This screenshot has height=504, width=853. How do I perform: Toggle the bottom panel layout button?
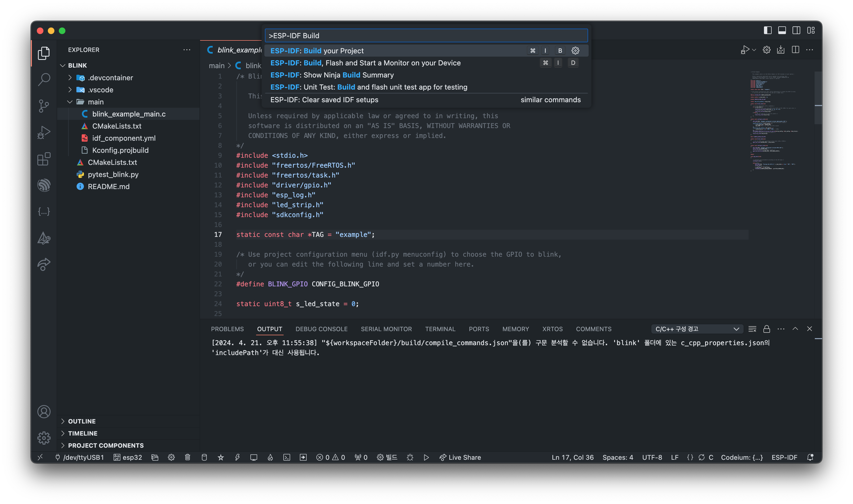782,31
